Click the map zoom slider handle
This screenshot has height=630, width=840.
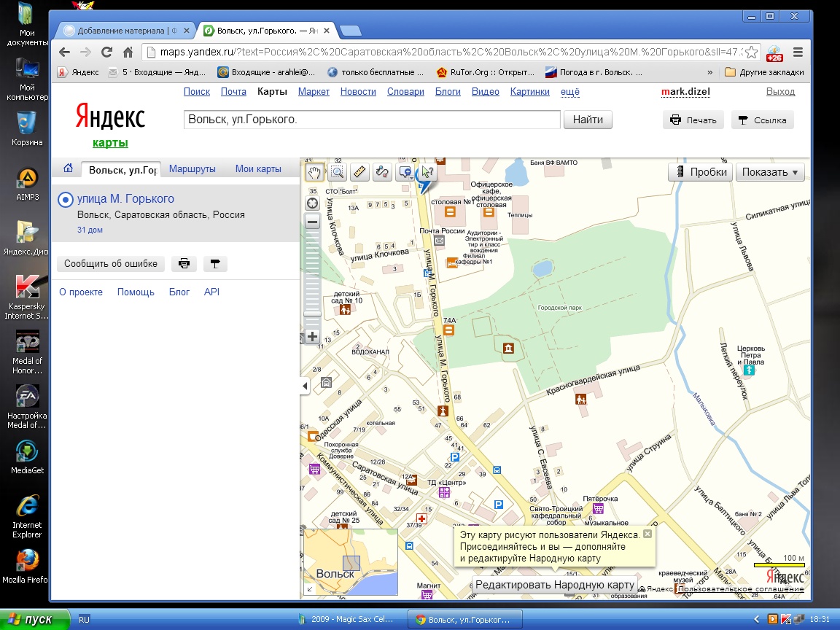[312, 314]
